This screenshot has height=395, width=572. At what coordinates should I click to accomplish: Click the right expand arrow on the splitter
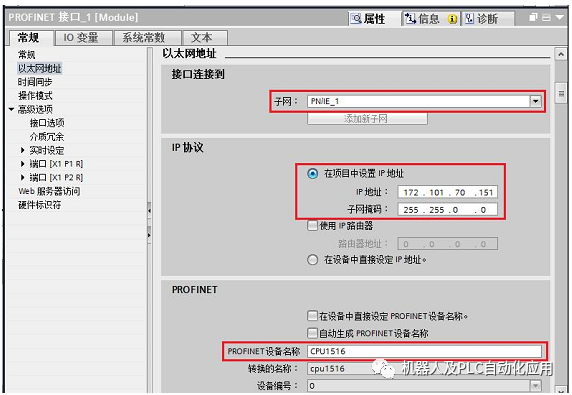coord(149,235)
